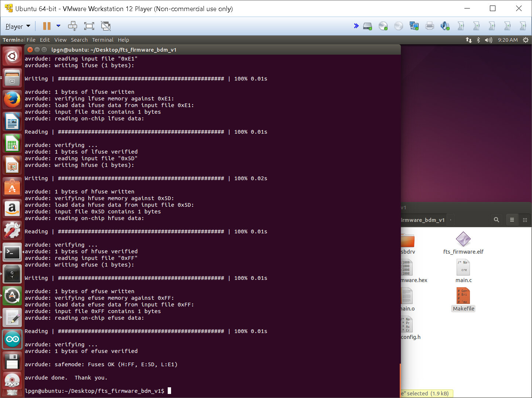Select fts_firmware.elf file in Files
The width and height of the screenshot is (532, 398).
point(463,243)
